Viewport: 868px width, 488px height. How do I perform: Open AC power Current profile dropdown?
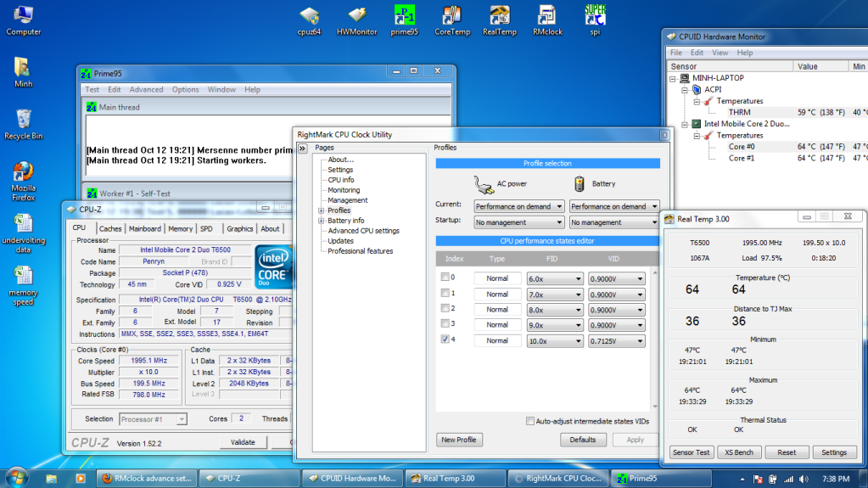click(518, 206)
